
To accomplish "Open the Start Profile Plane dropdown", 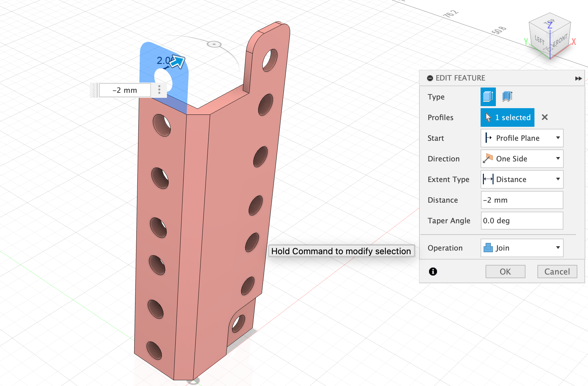I will pyautogui.click(x=522, y=138).
